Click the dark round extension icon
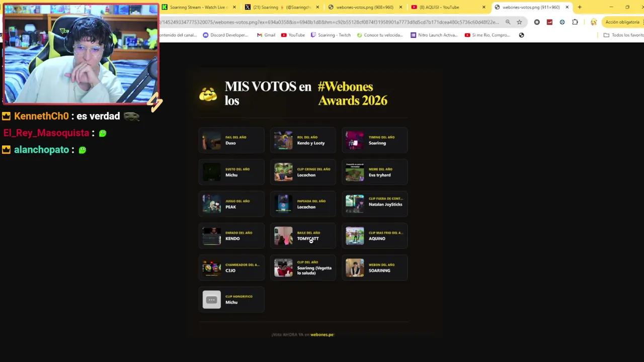The image size is (644, 362). (537, 22)
